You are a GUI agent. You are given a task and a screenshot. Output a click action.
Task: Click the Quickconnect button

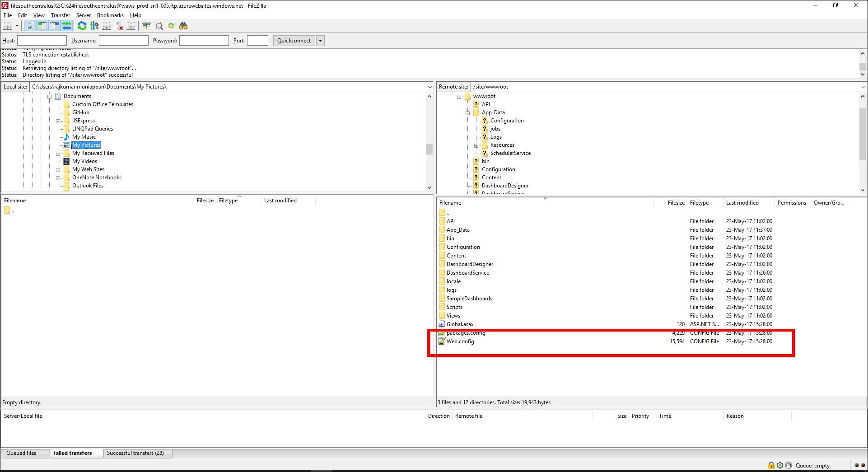pos(294,41)
